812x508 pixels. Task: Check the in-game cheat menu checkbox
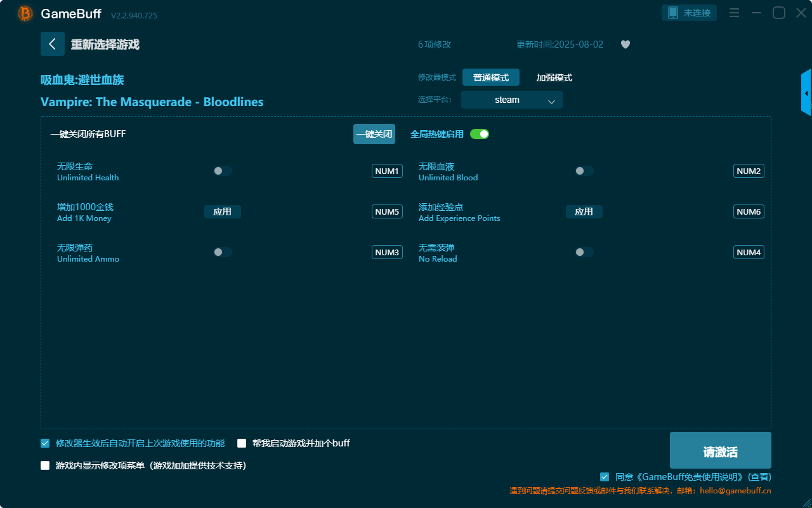pos(45,465)
